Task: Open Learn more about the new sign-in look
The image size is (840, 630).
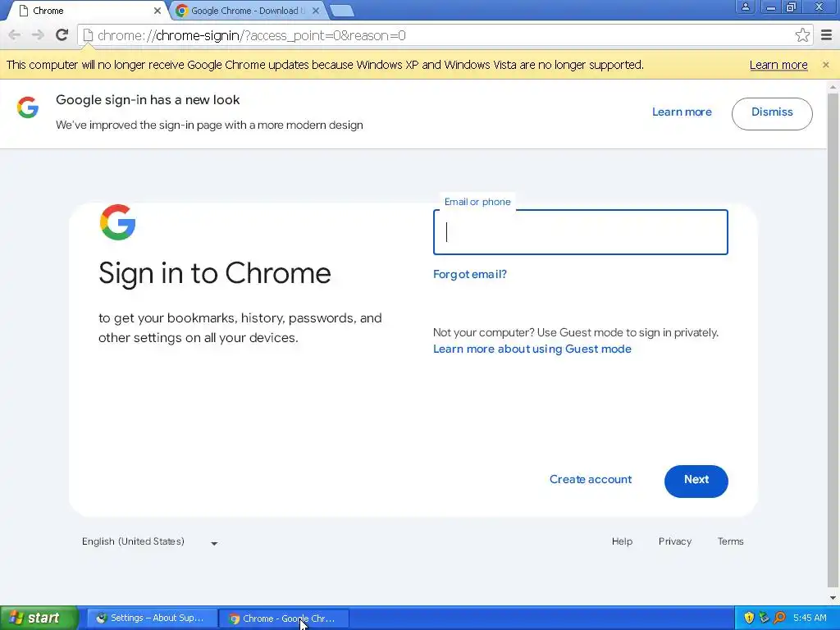Action: tap(682, 112)
